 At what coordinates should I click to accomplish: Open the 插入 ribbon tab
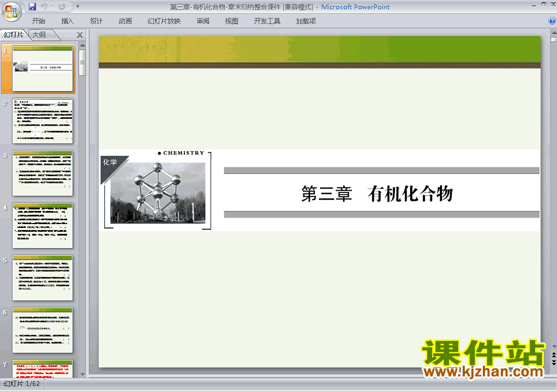pos(67,21)
